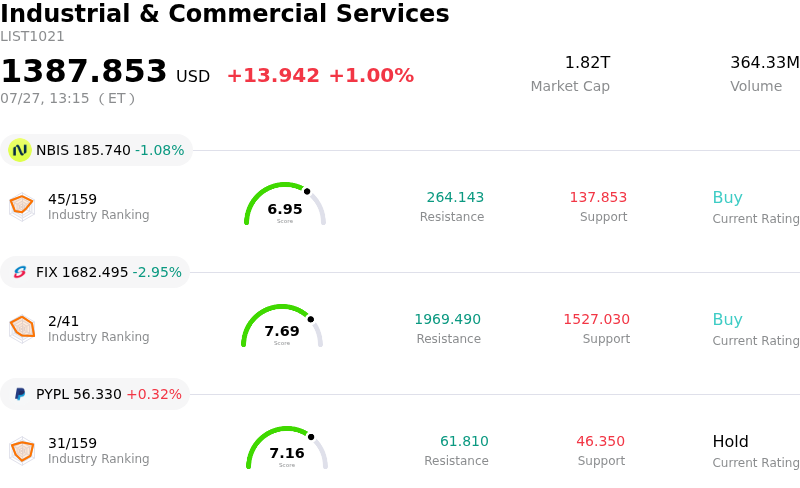Click the 364.33M Volume figure
Viewport: 800px width, 488px height.
[x=765, y=62]
